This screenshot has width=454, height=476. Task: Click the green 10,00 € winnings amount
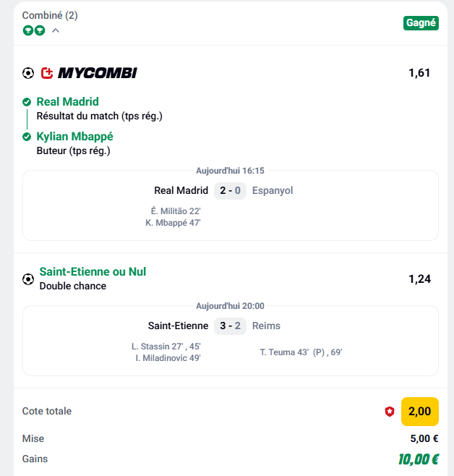pos(419,459)
